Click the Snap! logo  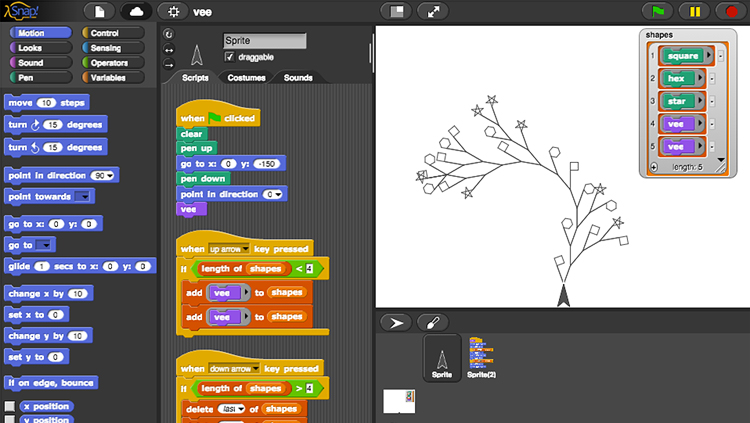coord(22,11)
